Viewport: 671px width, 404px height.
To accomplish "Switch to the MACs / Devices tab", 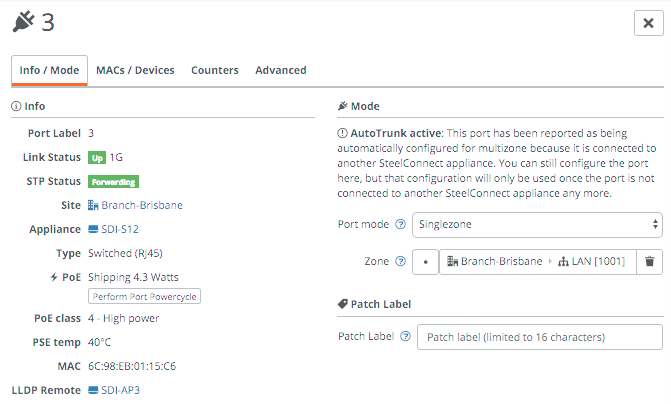I will 135,70.
